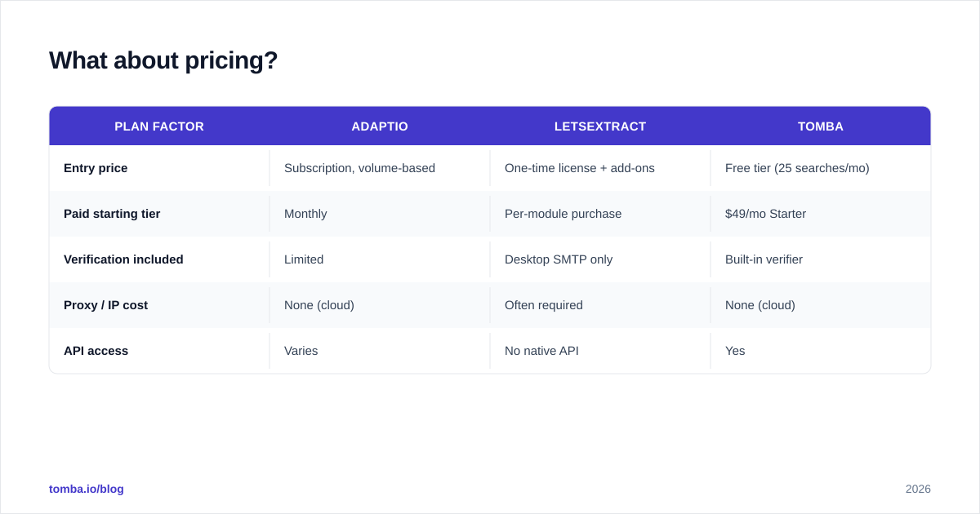This screenshot has height=514, width=980.
Task: Select 'Subscription, volume-based' cell
Action: tap(359, 168)
